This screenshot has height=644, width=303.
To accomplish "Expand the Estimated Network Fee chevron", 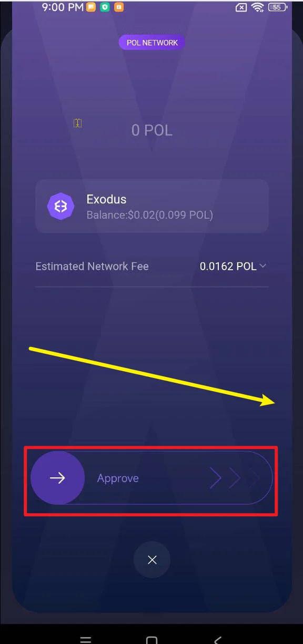I will pos(263,266).
